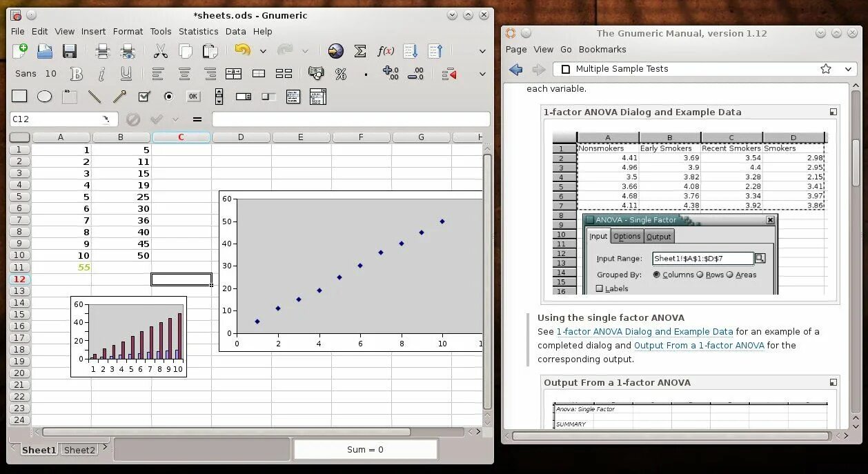868x474 pixels.
Task: Apply currency (money) number format
Action: 316,74
